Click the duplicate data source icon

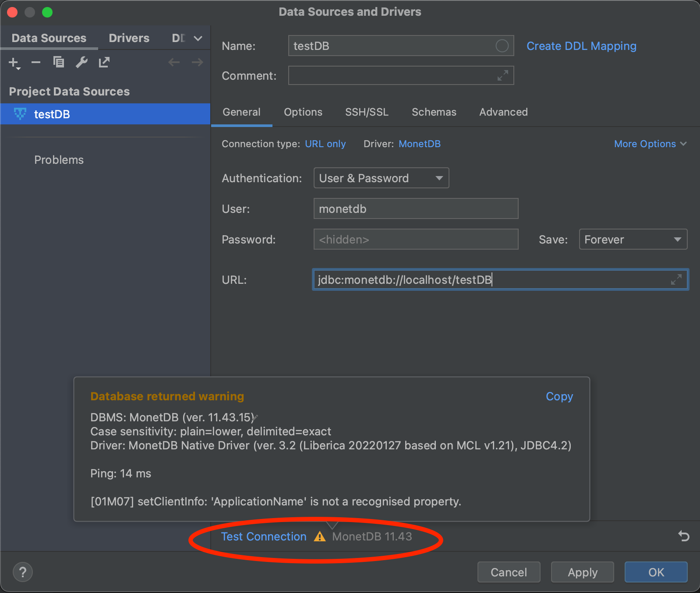[59, 63]
